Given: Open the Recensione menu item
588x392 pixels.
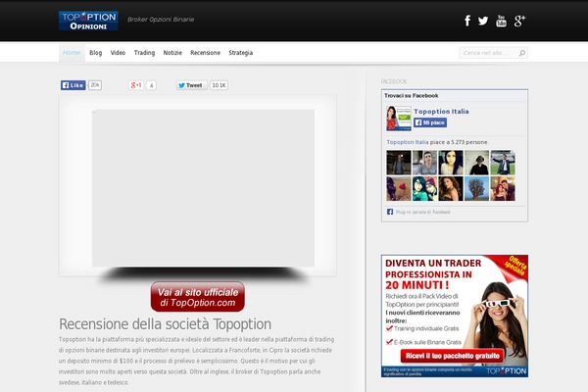Looking at the screenshot, I should tap(205, 53).
